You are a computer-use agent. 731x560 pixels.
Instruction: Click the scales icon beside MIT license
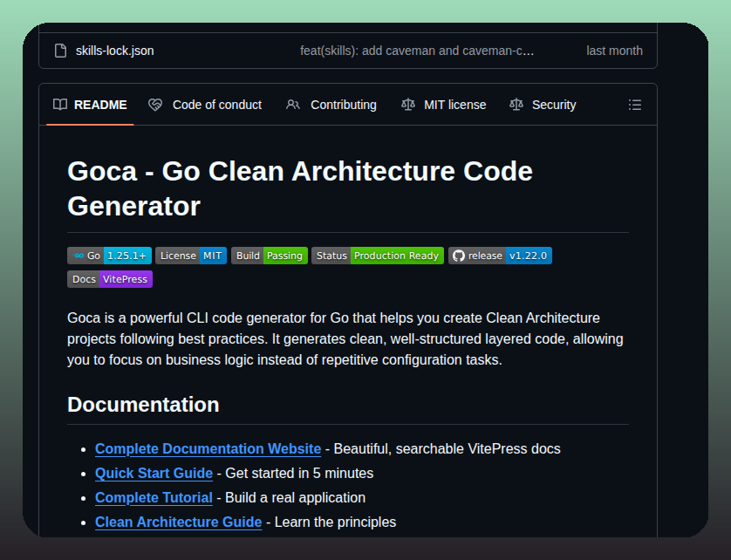point(408,105)
